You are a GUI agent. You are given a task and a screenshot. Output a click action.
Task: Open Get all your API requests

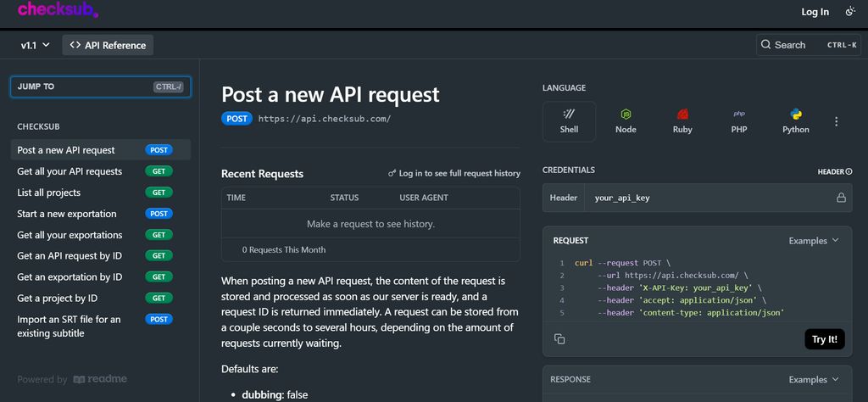101,171
